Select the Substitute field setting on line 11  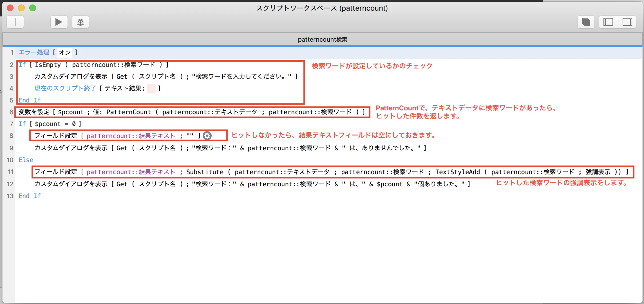pyautogui.click(x=331, y=172)
